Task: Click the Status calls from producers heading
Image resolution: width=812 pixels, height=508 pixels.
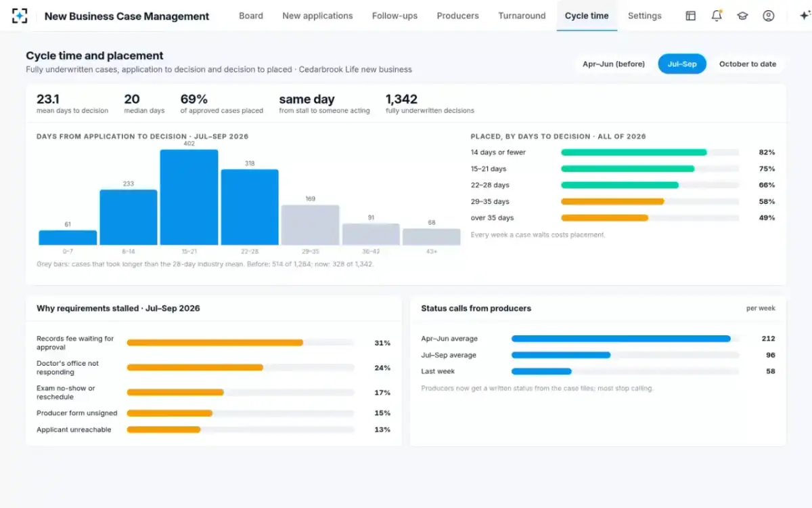Action: (x=476, y=308)
